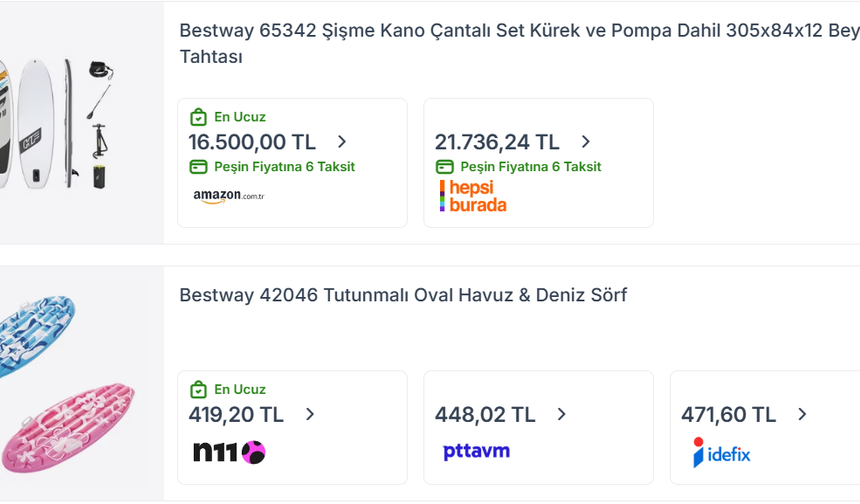The image size is (860, 504).
Task: Open the chevron next to 21.736,24 TL
Action: [x=586, y=142]
